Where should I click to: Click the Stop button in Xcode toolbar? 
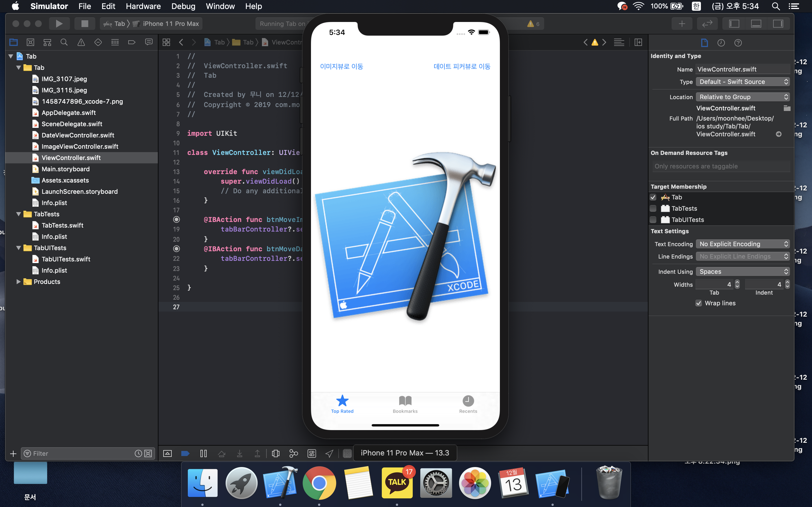[85, 24]
